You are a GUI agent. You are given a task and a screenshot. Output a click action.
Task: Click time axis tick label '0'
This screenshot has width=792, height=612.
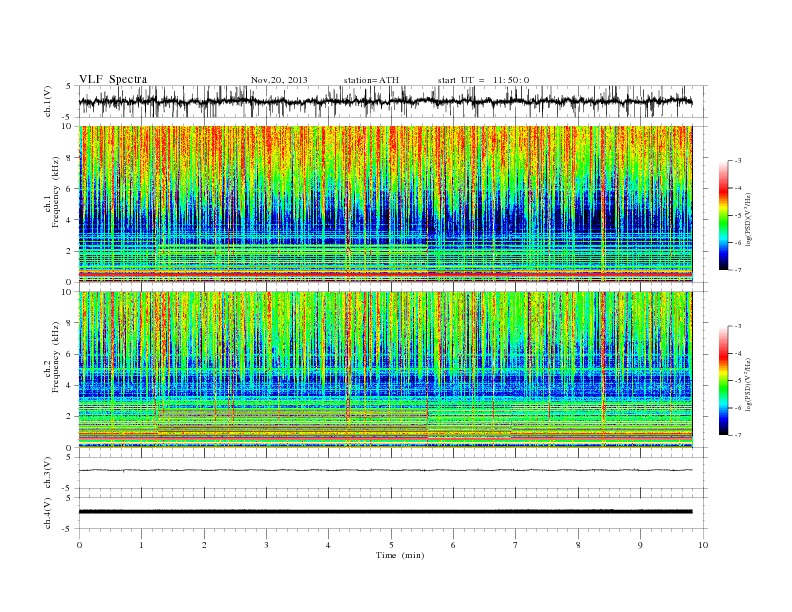(79, 545)
